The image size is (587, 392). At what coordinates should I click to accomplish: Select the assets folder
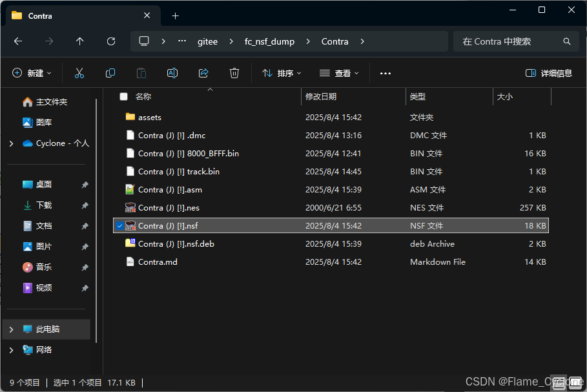pyautogui.click(x=331, y=117)
